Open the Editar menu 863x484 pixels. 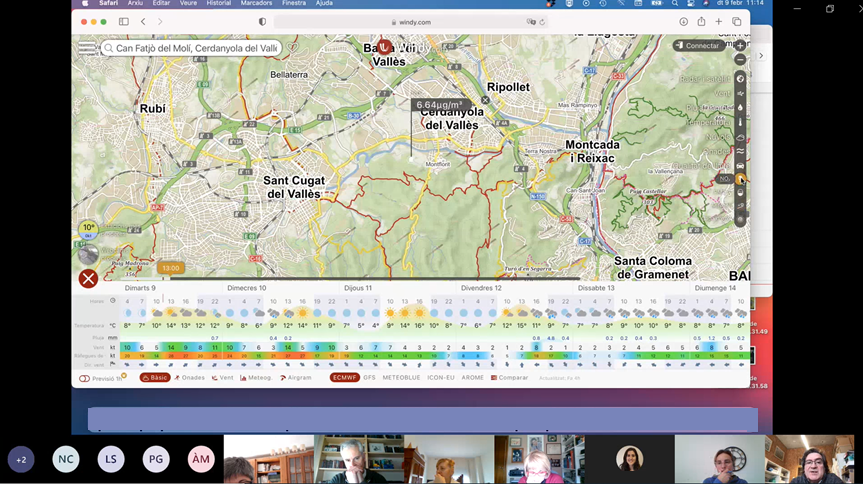pos(161,3)
